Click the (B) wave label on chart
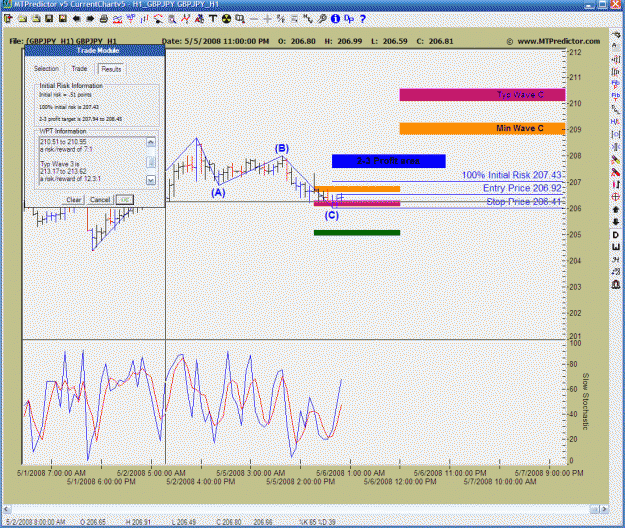 point(282,148)
